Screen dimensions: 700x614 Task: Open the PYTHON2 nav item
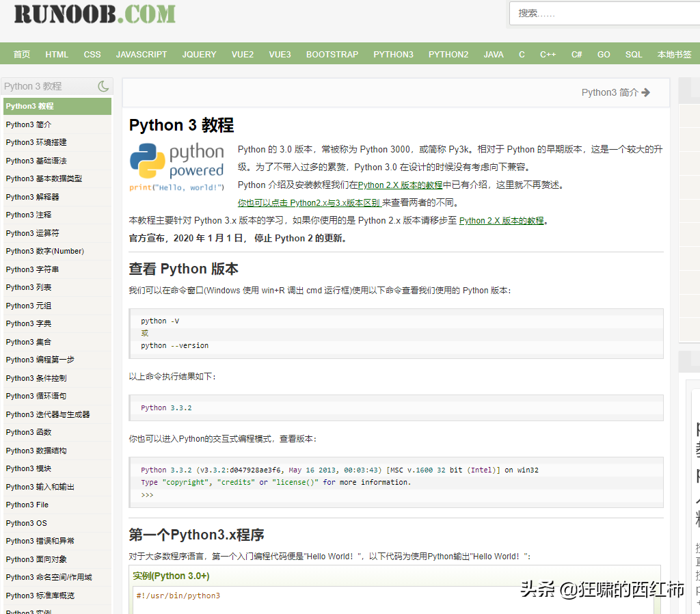point(448,54)
